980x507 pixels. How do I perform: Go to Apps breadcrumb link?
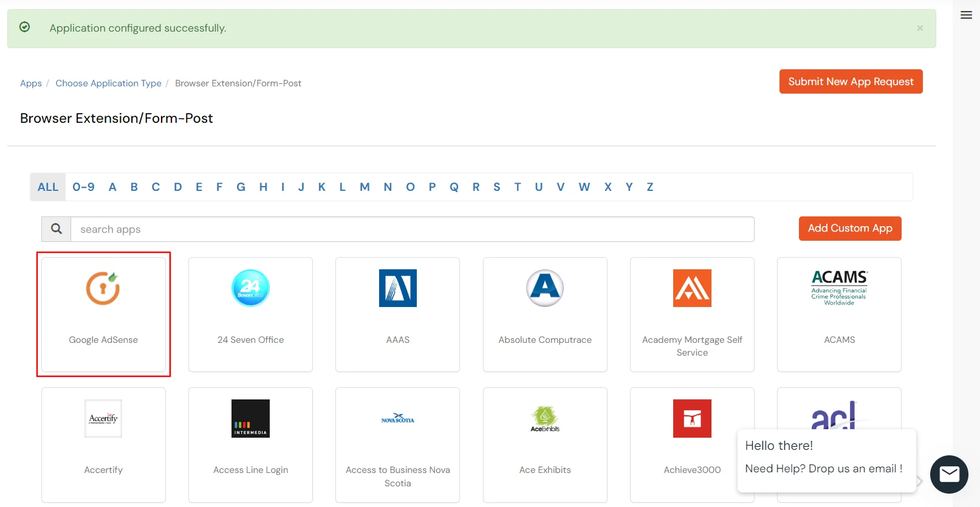click(31, 83)
